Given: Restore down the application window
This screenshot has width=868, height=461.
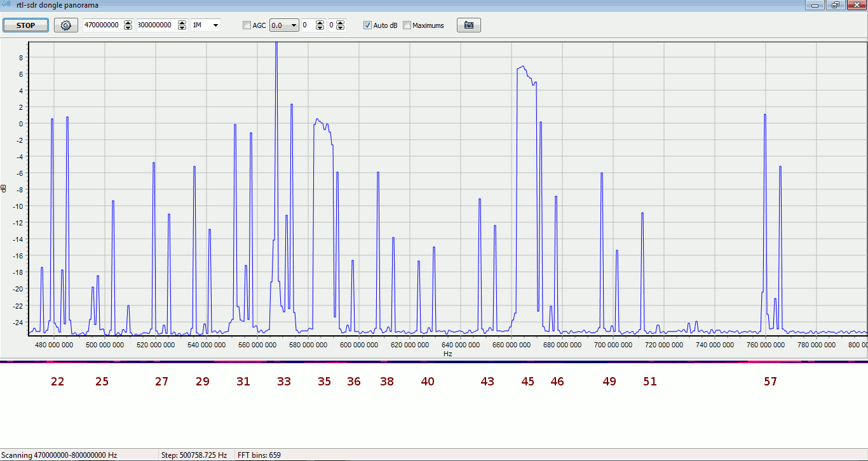Looking at the screenshot, I should click(x=835, y=5).
